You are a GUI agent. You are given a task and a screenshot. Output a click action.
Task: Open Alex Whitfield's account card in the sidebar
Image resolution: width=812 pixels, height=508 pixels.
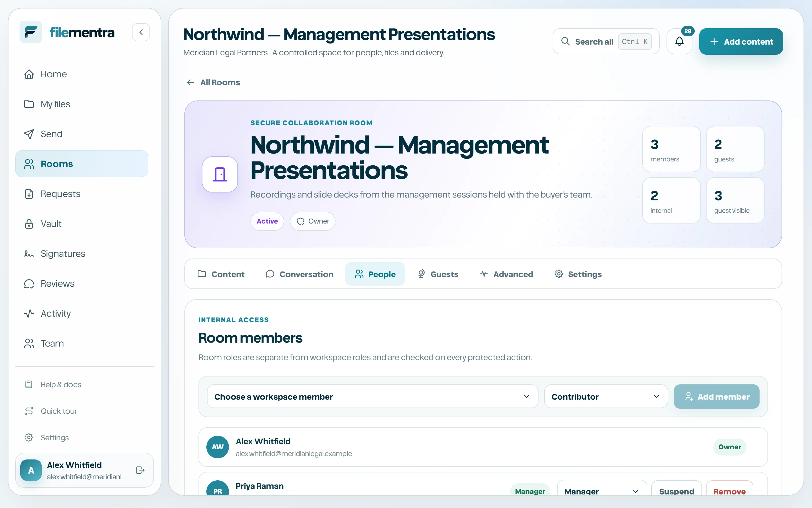(x=85, y=470)
